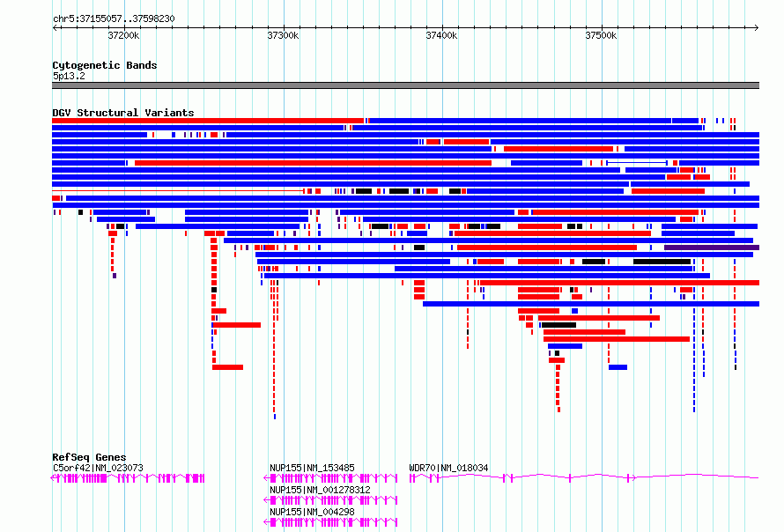Click the NUP155|NM_004298 gene label

pos(312,512)
